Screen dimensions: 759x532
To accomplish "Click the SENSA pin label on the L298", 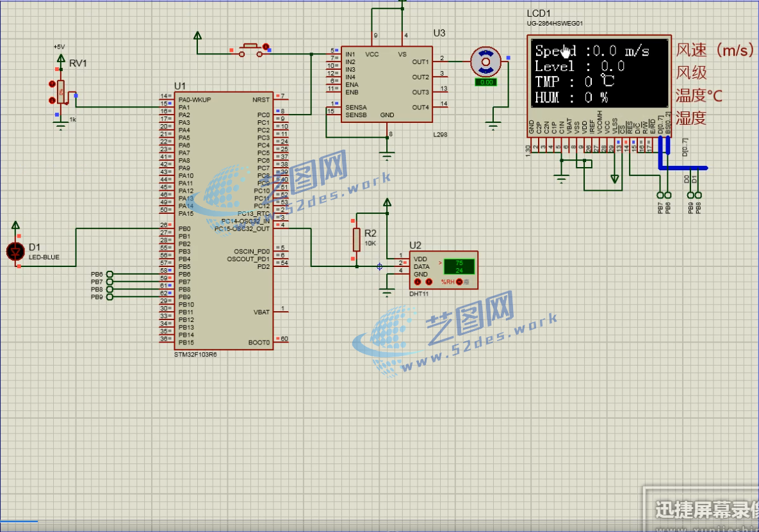I will (355, 108).
